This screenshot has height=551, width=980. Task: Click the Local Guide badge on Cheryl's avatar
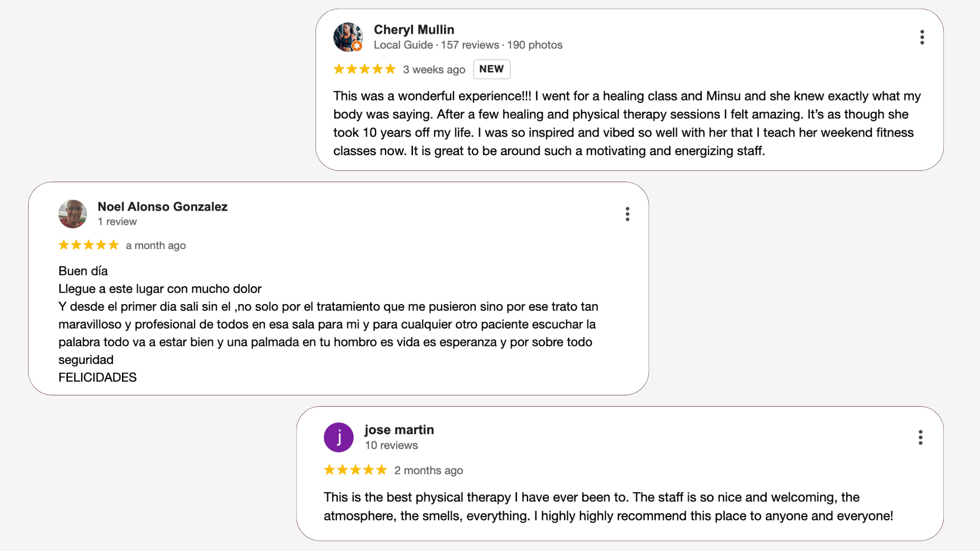click(x=357, y=46)
